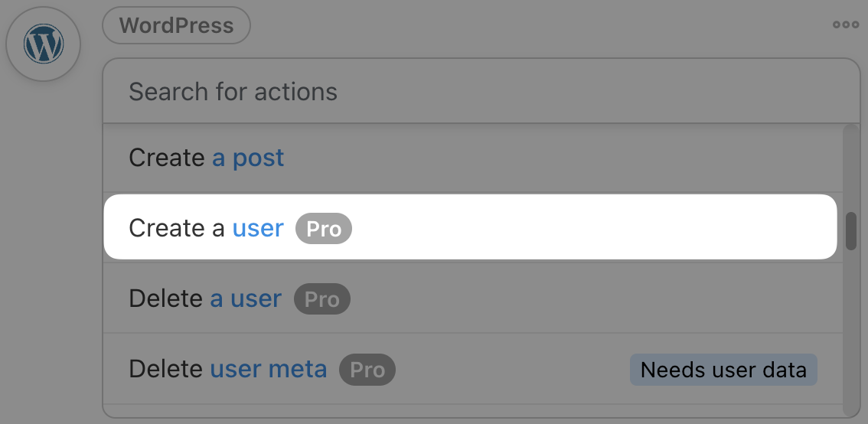868x424 pixels.
Task: Click the Needs user data tag
Action: (723, 370)
